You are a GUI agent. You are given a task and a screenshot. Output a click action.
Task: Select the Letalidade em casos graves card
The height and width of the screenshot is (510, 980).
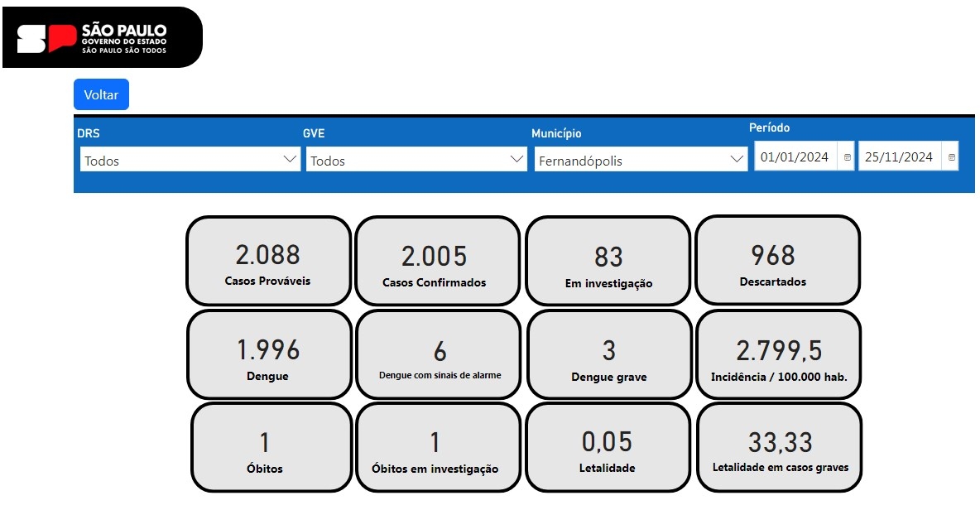780,448
